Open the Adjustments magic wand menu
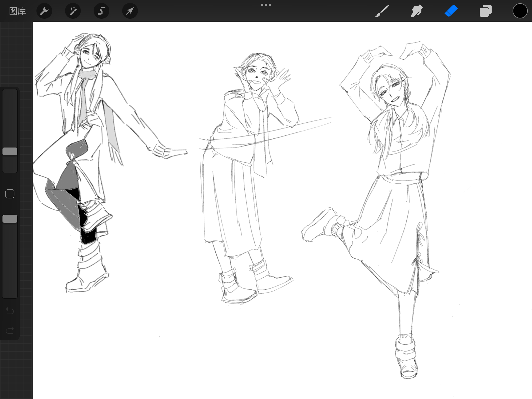Screen dimensions: 532x399 coord(73,11)
